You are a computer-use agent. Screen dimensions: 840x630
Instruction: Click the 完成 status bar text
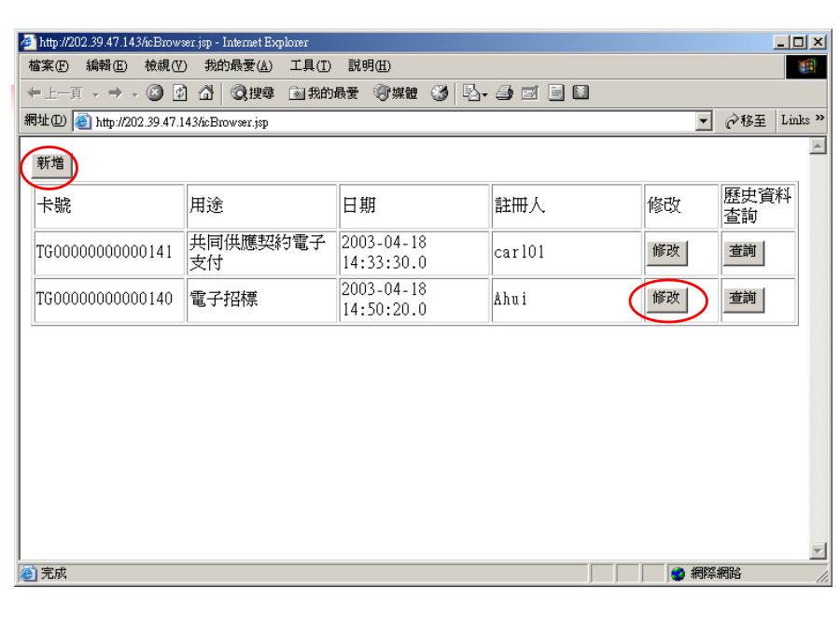point(53,574)
